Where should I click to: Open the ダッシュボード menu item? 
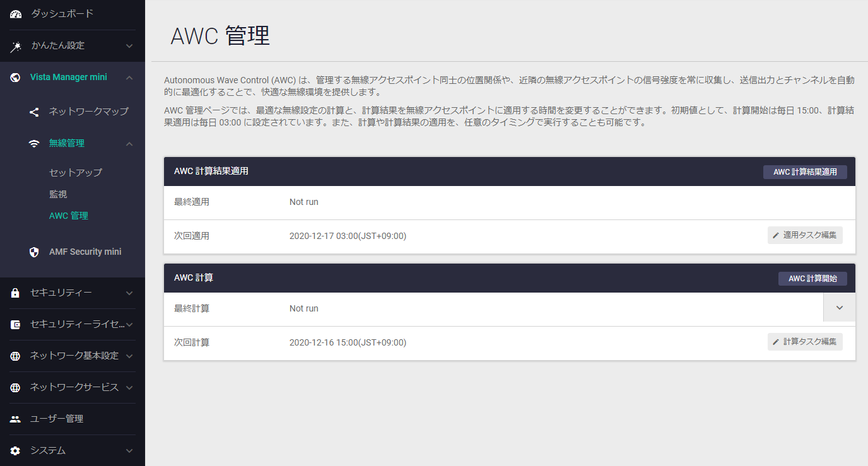pyautogui.click(x=62, y=14)
